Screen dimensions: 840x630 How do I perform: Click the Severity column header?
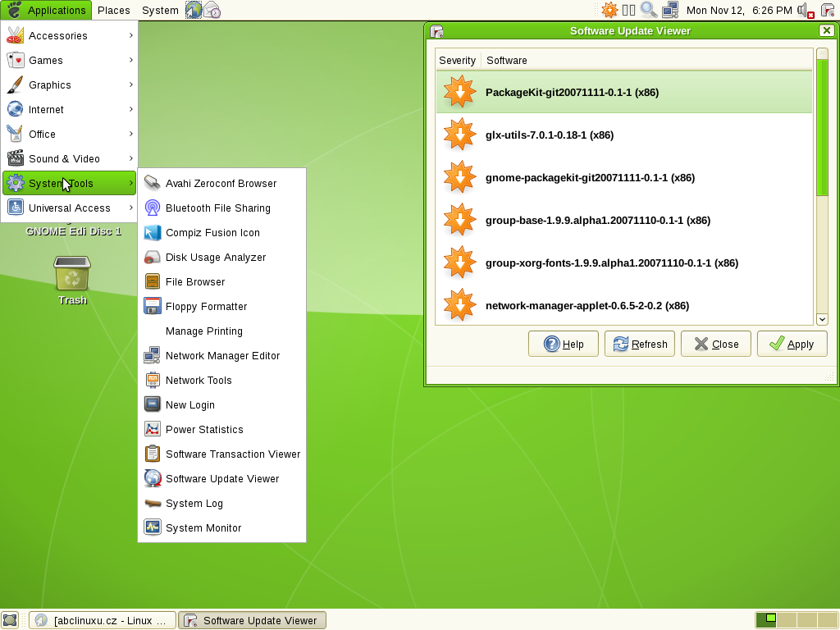point(458,60)
